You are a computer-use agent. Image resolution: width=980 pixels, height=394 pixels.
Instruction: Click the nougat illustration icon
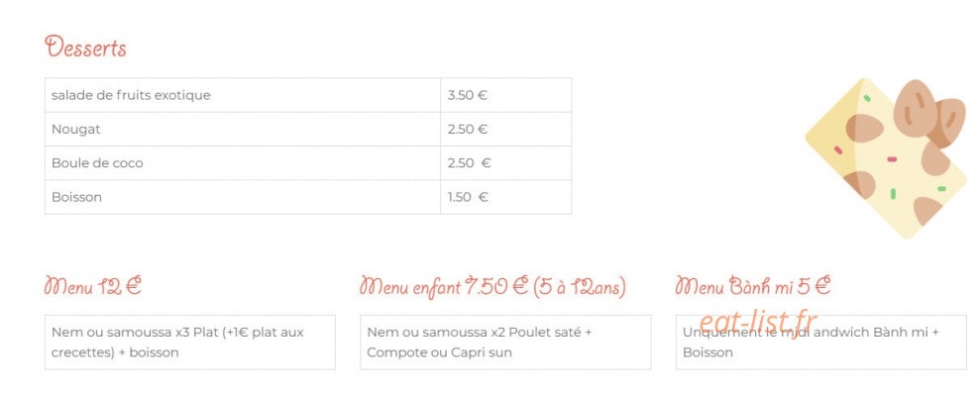coord(886,158)
